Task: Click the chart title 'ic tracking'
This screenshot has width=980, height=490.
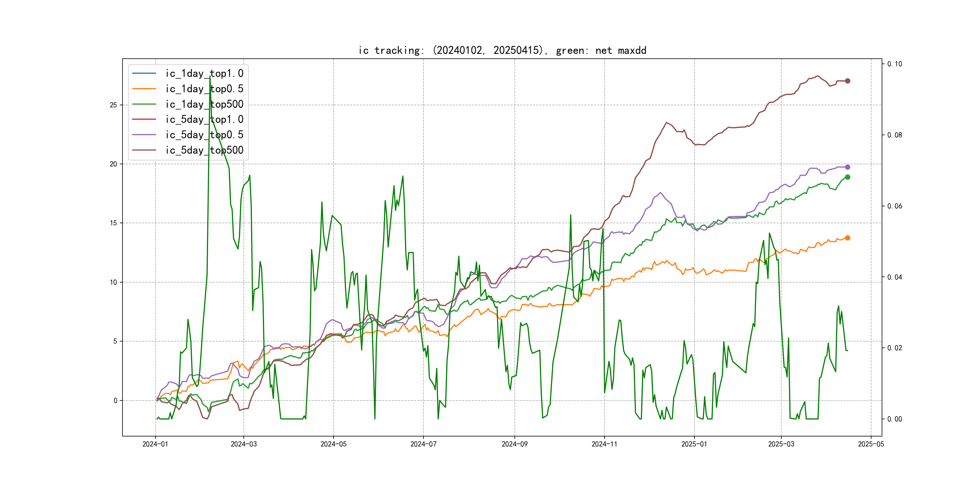Action: (x=502, y=50)
